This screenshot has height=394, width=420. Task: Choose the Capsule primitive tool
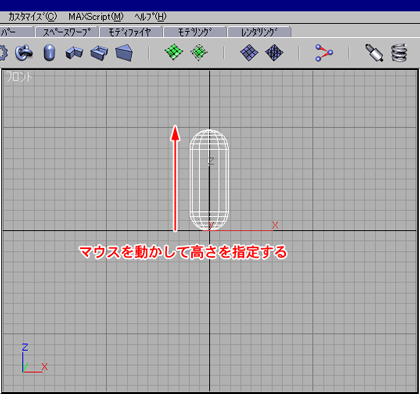[x=49, y=53]
